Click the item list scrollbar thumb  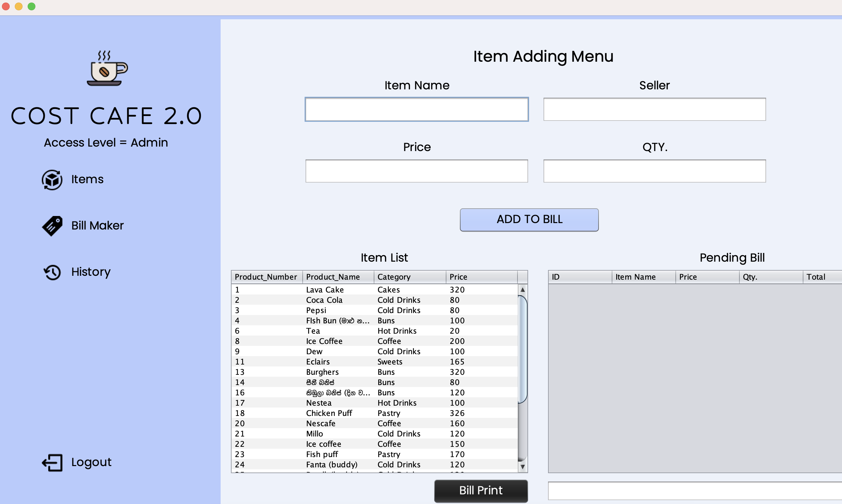point(522,350)
